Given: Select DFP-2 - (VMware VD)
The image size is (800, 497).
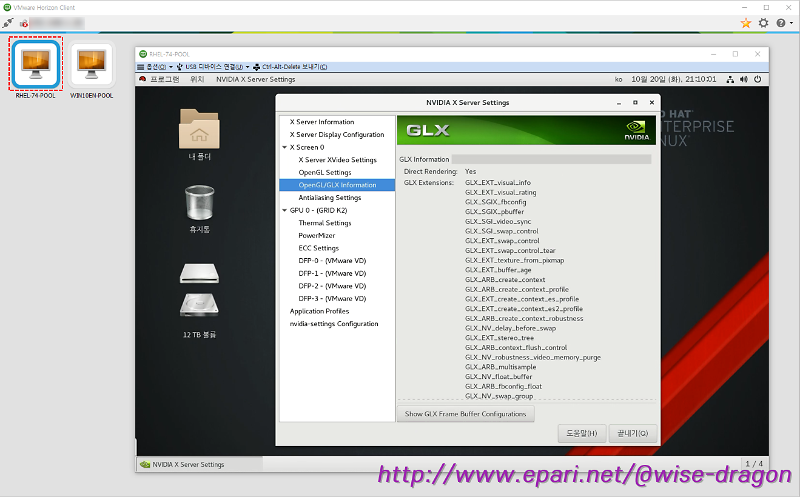Looking at the screenshot, I should click(332, 286).
